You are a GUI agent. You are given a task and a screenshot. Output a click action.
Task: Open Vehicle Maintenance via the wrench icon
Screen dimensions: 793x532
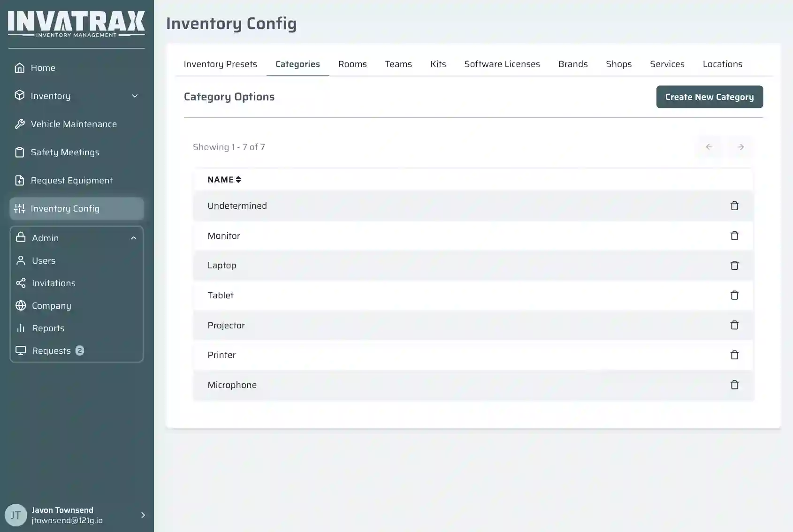pyautogui.click(x=20, y=124)
